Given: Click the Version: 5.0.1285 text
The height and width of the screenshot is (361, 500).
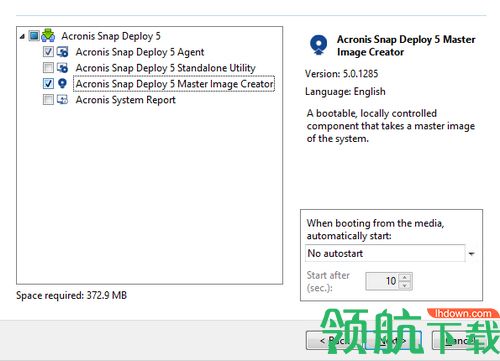Looking at the screenshot, I should click(342, 74).
